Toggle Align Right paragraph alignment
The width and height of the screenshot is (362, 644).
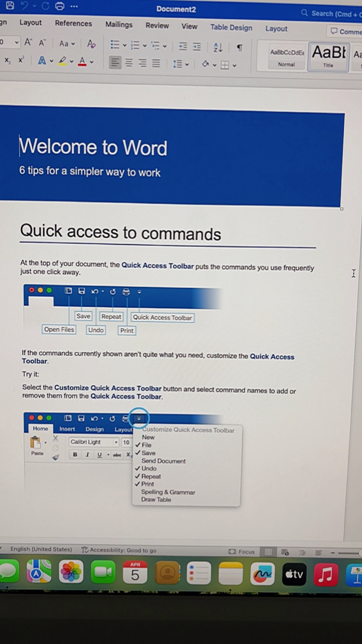(x=143, y=63)
